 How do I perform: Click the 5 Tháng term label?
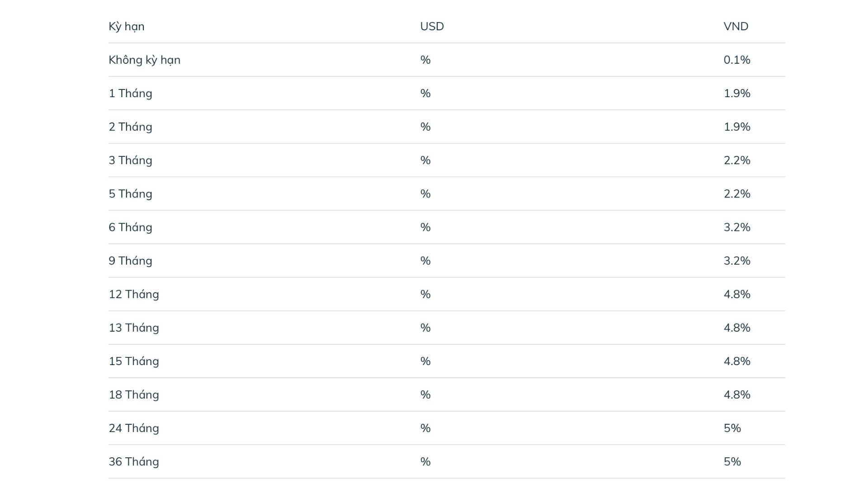(x=130, y=193)
